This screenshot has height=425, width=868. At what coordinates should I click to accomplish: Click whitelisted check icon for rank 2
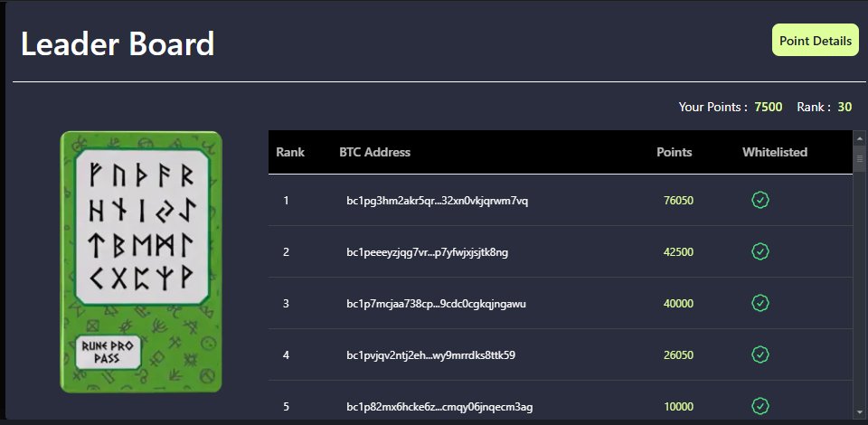pos(760,251)
